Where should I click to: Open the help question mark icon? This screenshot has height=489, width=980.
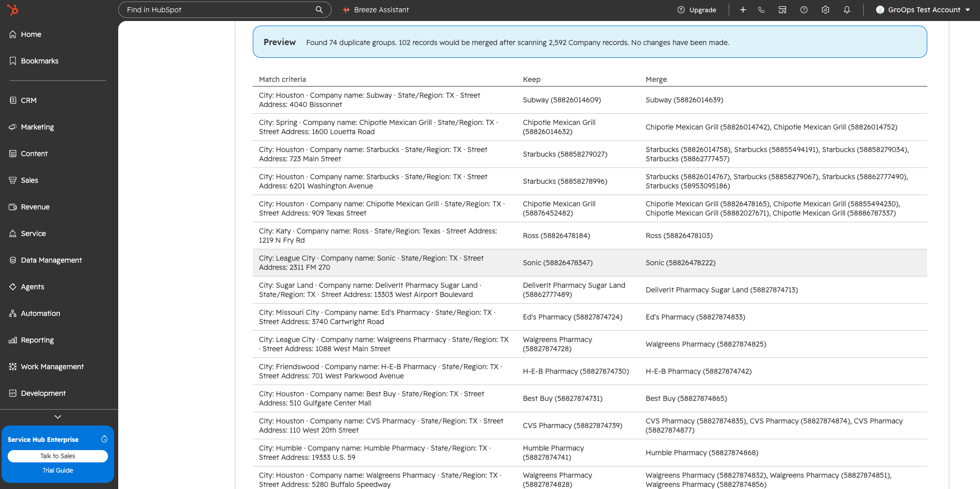point(804,10)
